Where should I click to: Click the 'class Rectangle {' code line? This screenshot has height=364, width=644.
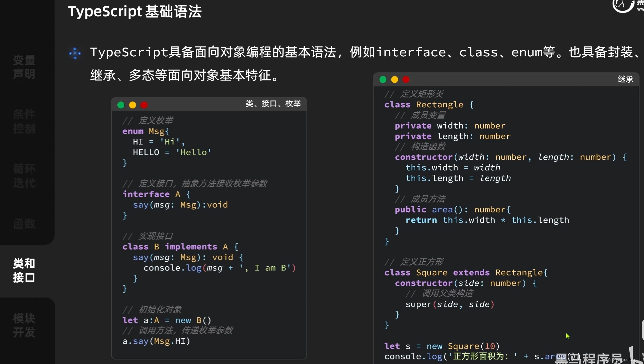pyautogui.click(x=429, y=104)
